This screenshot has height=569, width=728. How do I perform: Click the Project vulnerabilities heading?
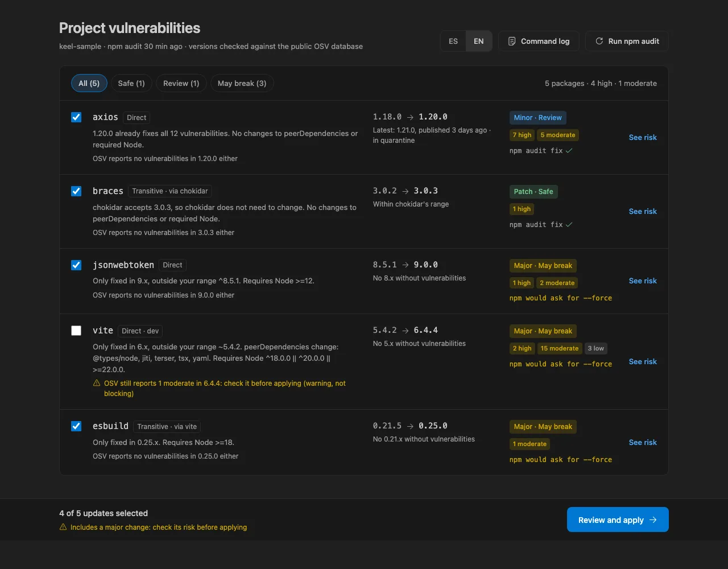coord(130,28)
